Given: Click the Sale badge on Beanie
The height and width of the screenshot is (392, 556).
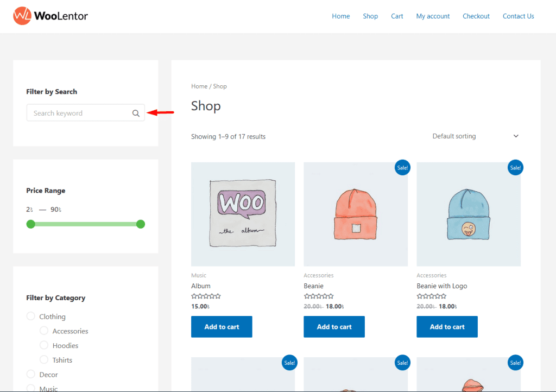Looking at the screenshot, I should point(402,168).
